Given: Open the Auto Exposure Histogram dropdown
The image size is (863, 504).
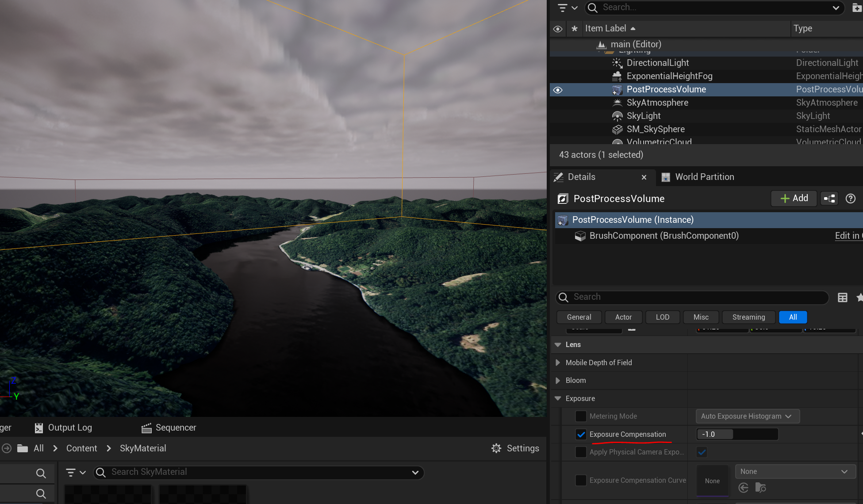Looking at the screenshot, I should [748, 416].
